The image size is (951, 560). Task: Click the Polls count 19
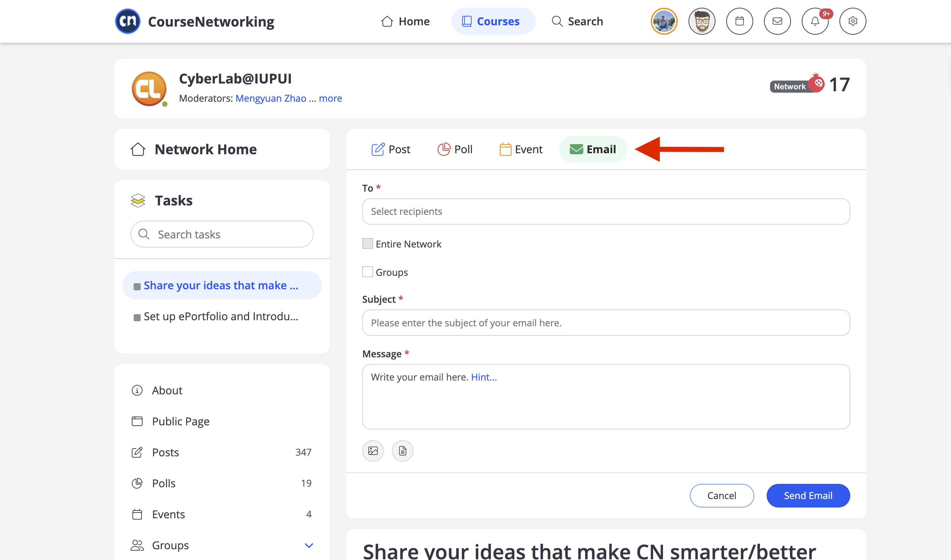[x=306, y=483]
